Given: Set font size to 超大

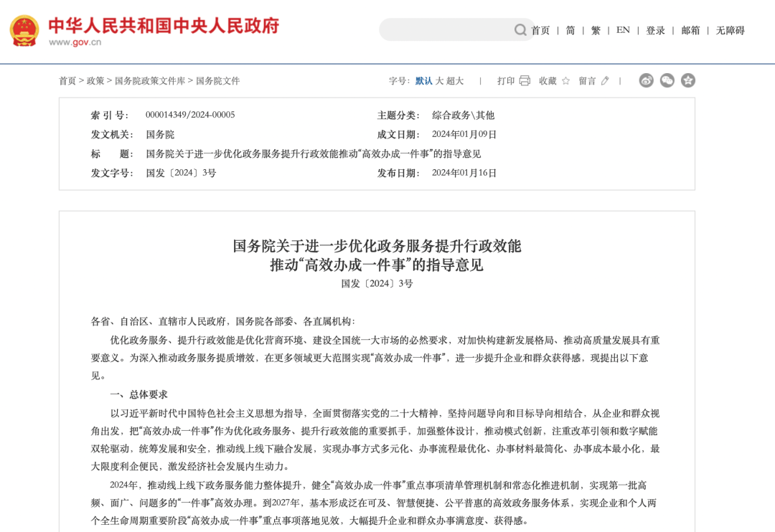Looking at the screenshot, I should pos(455,81).
